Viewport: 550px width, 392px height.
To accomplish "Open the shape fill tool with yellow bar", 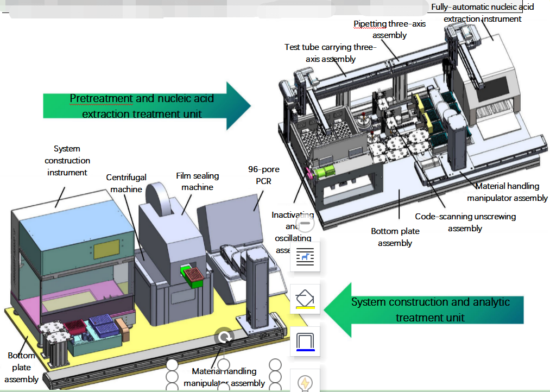I will (x=305, y=299).
